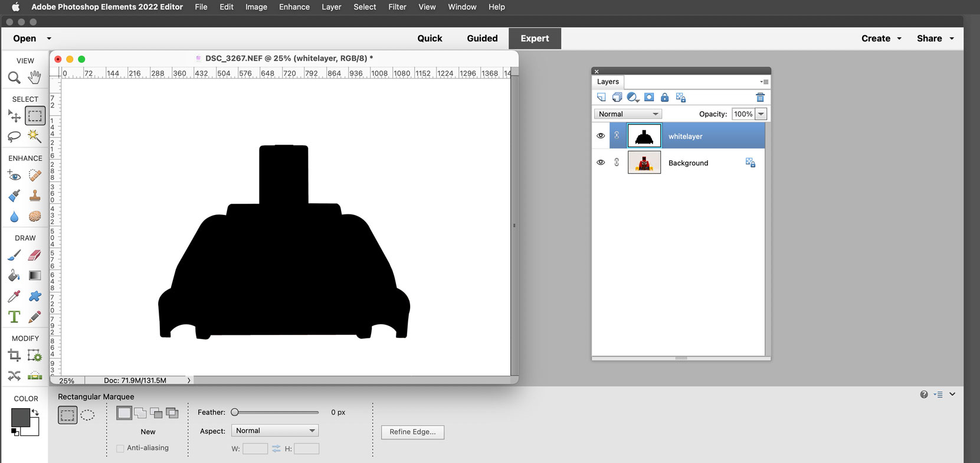Image resolution: width=980 pixels, height=463 pixels.
Task: Select the Eraser tool
Action: (x=35, y=255)
